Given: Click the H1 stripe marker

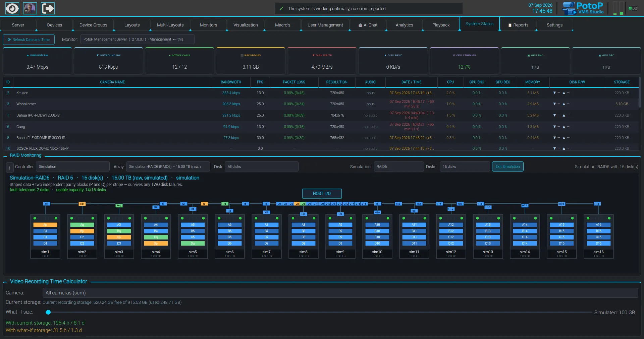Looking at the screenshot, I should click(47, 204).
